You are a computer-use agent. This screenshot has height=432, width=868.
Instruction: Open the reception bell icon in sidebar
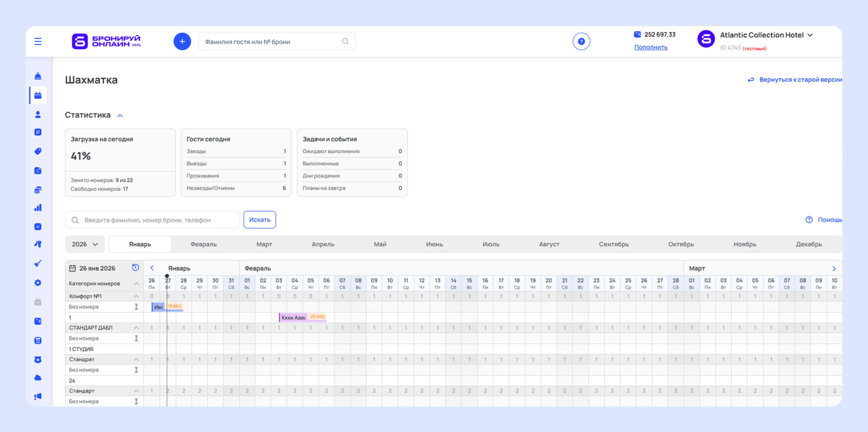pyautogui.click(x=38, y=76)
